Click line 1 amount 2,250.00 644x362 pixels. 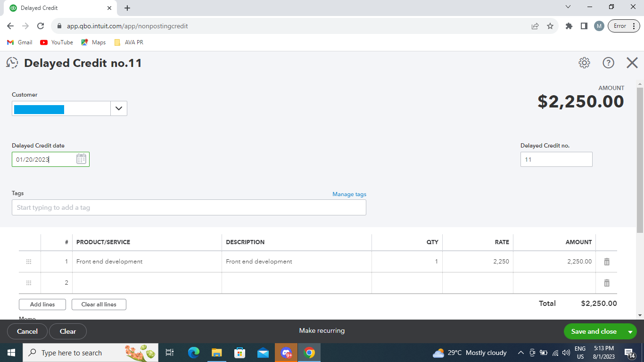(x=579, y=262)
